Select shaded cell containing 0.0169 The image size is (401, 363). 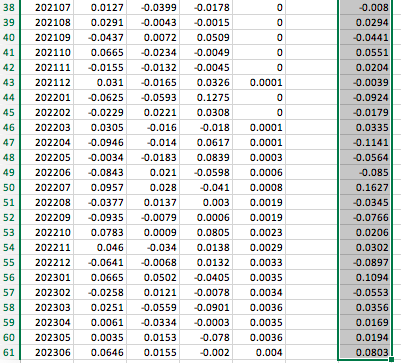365,322
